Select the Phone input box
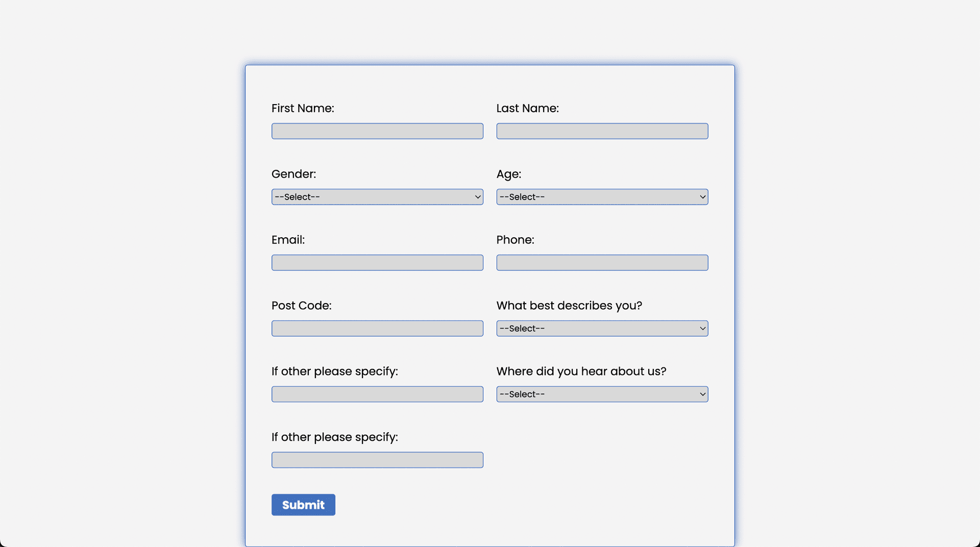This screenshot has height=547, width=980. point(602,263)
